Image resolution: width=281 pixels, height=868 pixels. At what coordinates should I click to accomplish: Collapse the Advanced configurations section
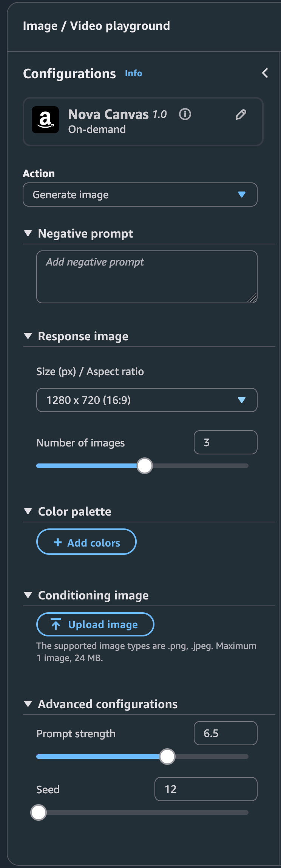click(28, 703)
